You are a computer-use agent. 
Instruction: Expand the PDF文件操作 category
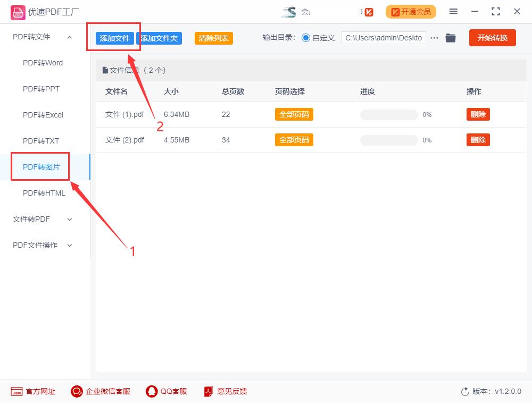pos(70,245)
